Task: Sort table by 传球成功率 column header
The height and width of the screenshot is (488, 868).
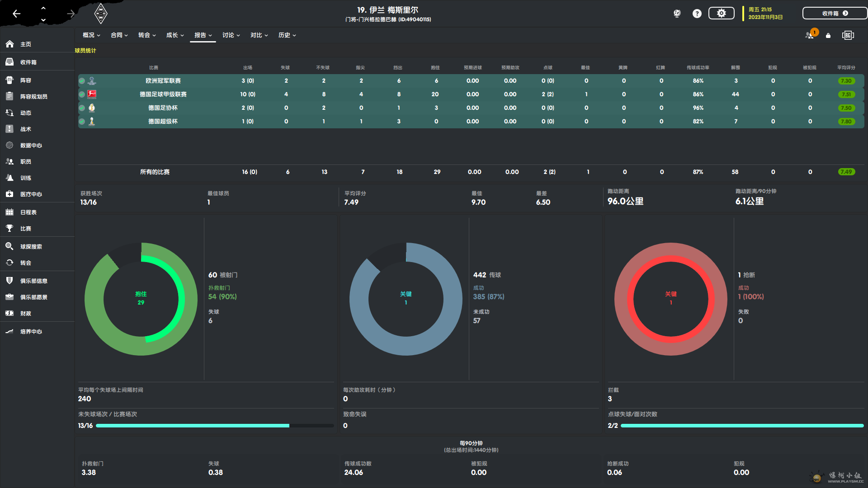Action: pyautogui.click(x=698, y=68)
